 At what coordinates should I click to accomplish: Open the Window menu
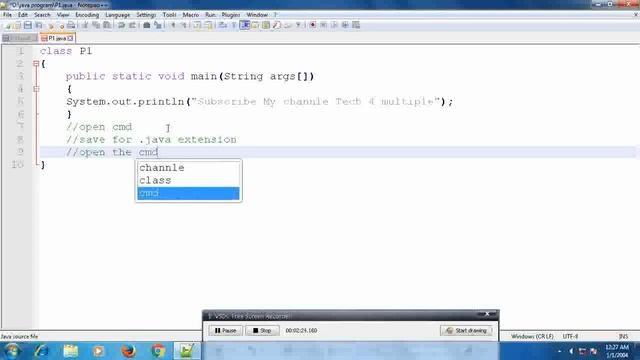click(x=257, y=15)
